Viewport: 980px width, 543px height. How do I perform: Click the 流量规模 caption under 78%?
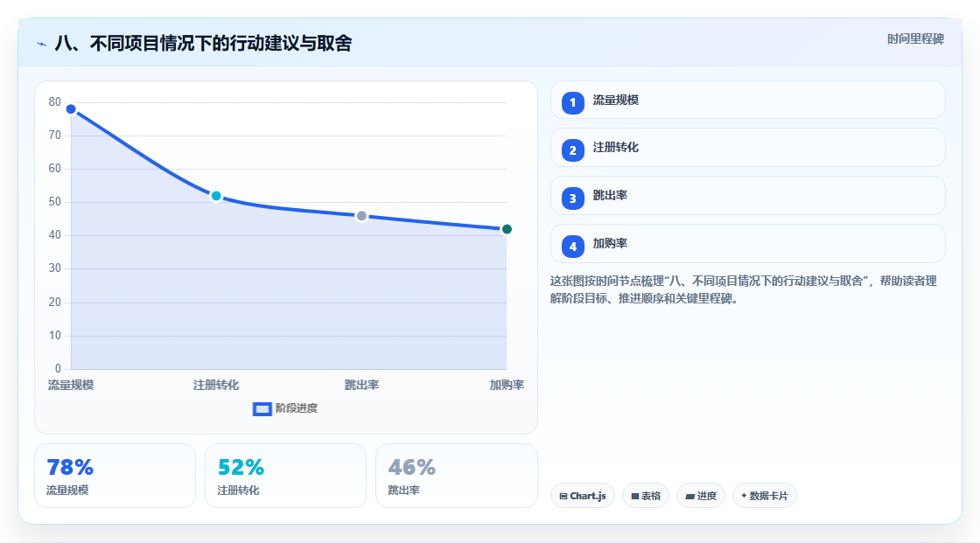[67, 491]
